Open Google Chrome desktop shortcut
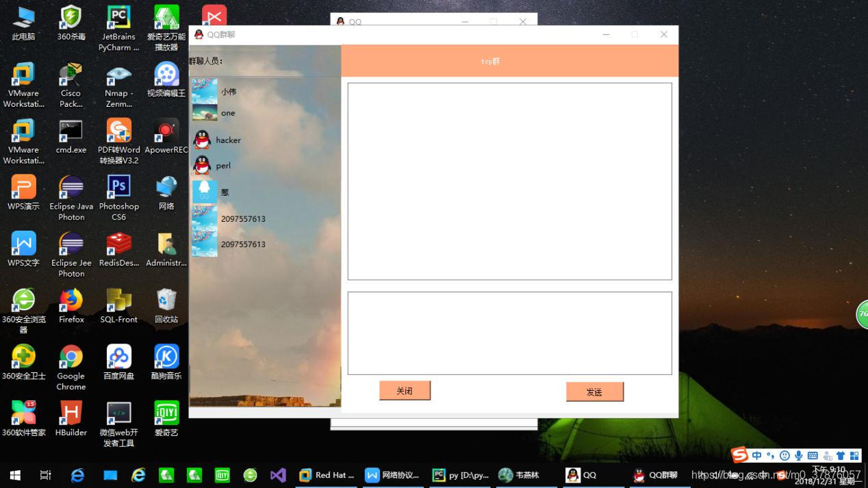Screen dimensions: 868x488 click(x=71, y=368)
